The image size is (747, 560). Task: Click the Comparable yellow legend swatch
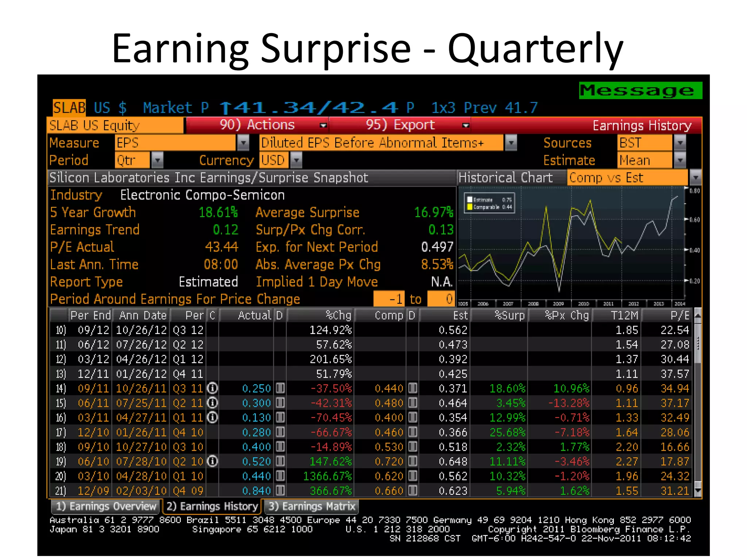tap(470, 207)
